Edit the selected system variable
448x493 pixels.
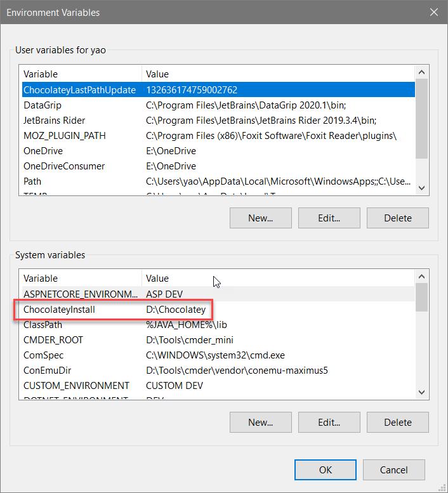tap(329, 422)
